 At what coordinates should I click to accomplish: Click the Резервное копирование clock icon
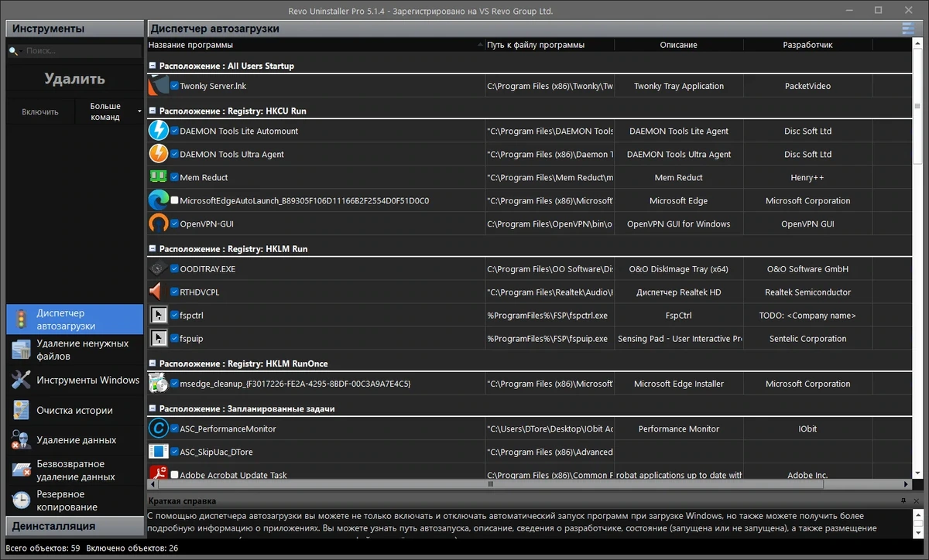(21, 500)
